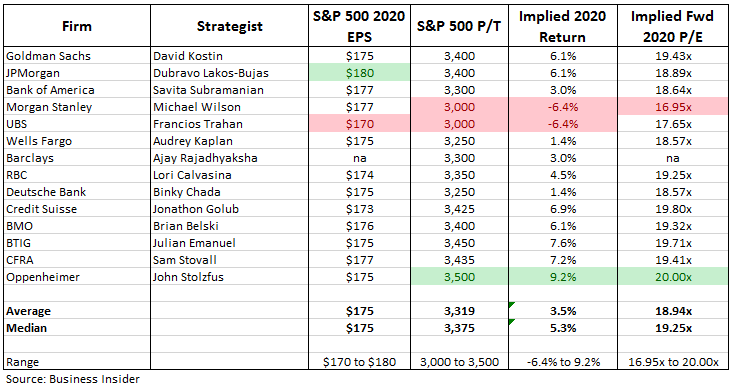
Task: Click the Julian Emanuel strategist cell
Action: pos(230,243)
